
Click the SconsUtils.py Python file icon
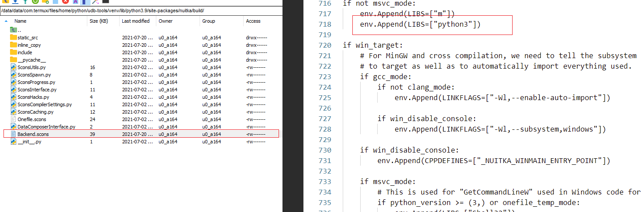pyautogui.click(x=13, y=67)
